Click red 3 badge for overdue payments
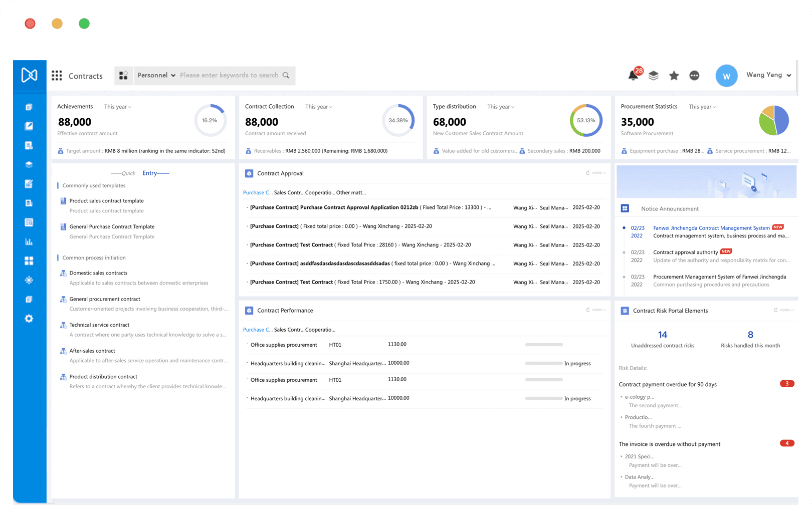Image resolution: width=812 pixels, height=518 pixels. tap(787, 384)
